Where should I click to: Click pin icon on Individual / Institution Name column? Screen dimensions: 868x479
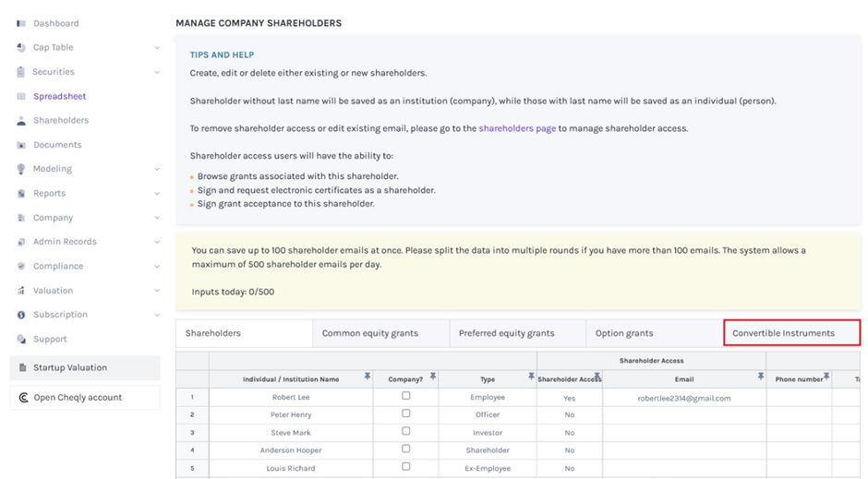[368, 377]
